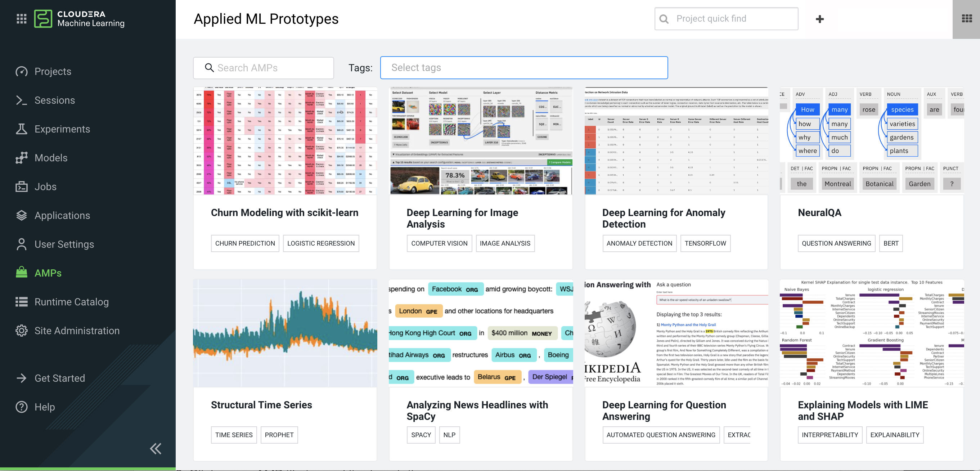Click the PROPHET tag
The width and height of the screenshot is (980, 471).
click(x=279, y=435)
